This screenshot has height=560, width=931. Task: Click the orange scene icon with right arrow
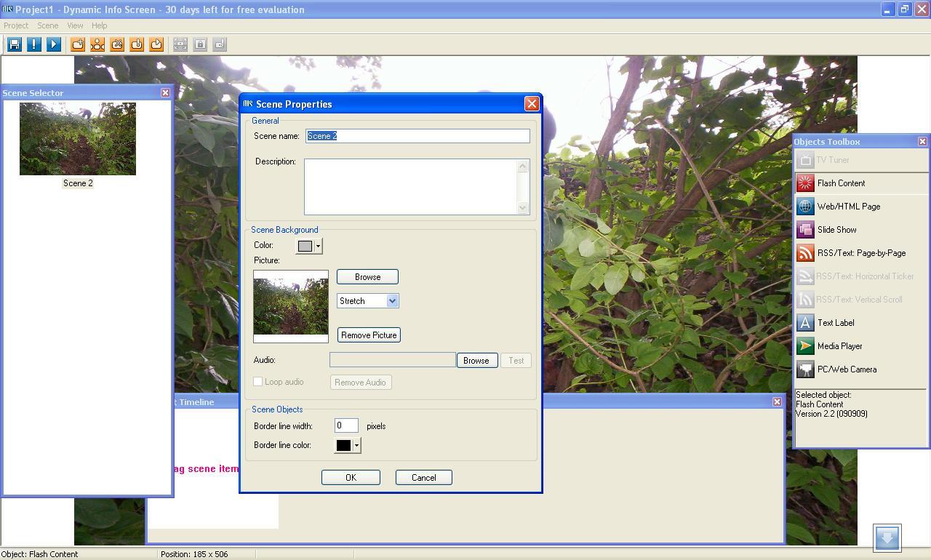[x=156, y=44]
